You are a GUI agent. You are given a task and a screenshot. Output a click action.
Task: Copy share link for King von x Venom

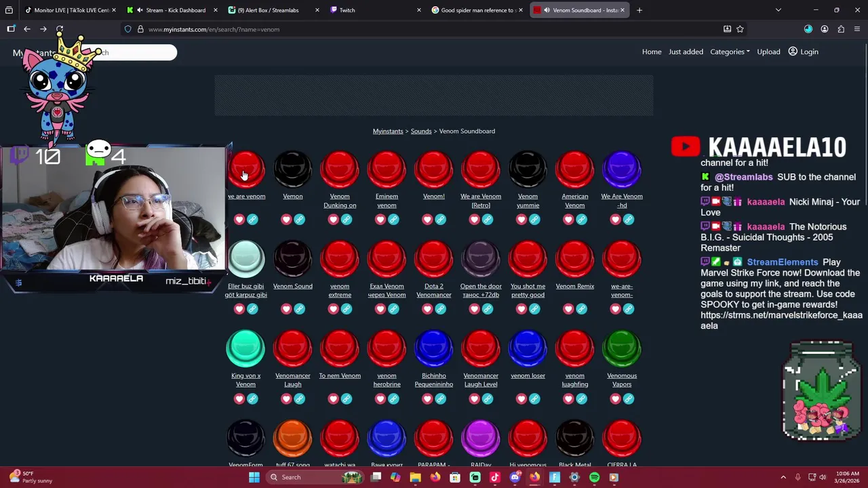pyautogui.click(x=252, y=399)
